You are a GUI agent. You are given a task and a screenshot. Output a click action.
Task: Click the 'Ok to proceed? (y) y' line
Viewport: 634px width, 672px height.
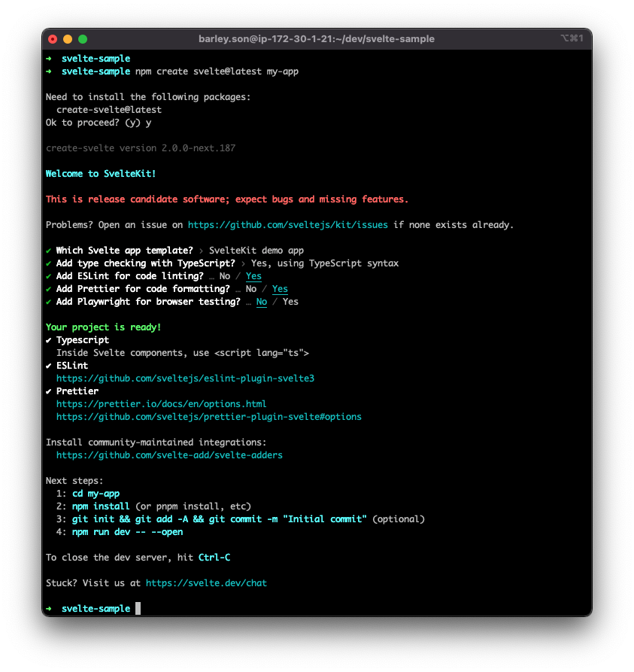coord(99,123)
